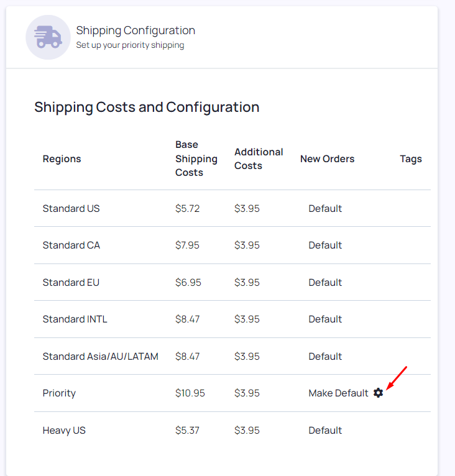Select Make Default for Priority shipping
The image size is (455, 476).
coord(338,393)
